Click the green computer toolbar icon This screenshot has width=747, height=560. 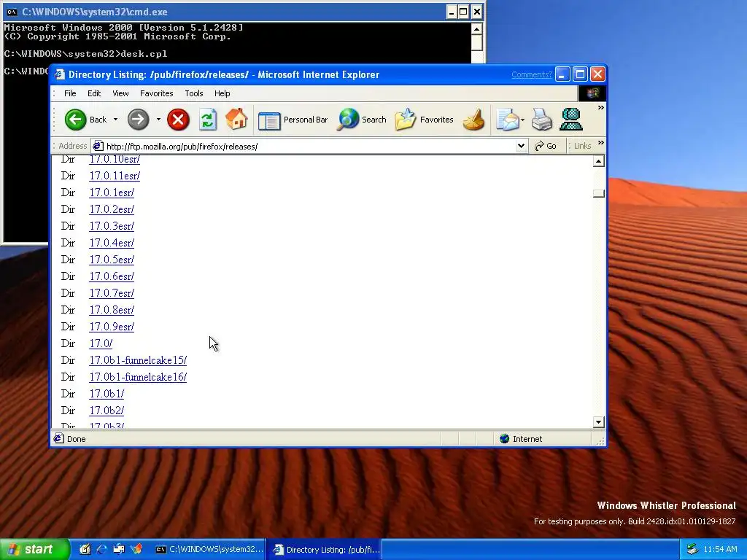click(x=570, y=120)
